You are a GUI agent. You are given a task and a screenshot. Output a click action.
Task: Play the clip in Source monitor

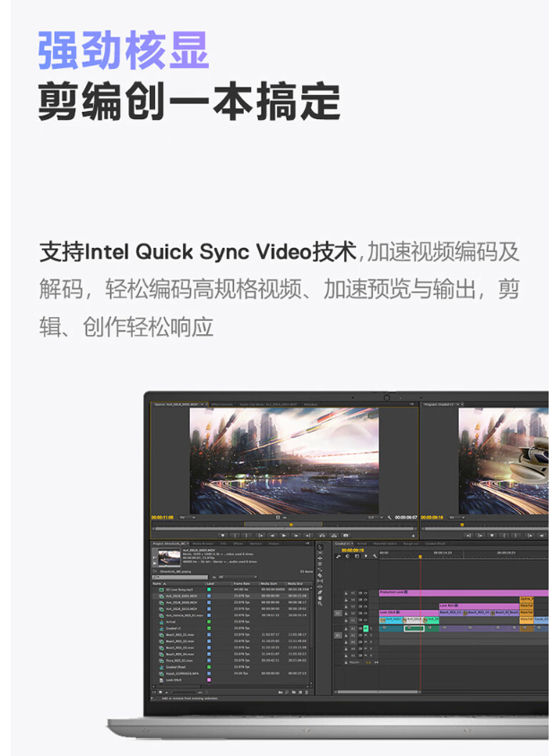pyautogui.click(x=284, y=535)
